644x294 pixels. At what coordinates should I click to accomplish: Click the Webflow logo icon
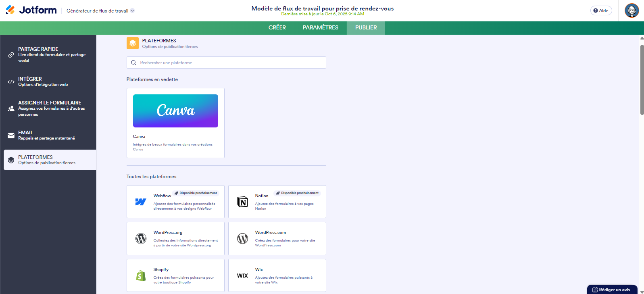tap(141, 202)
